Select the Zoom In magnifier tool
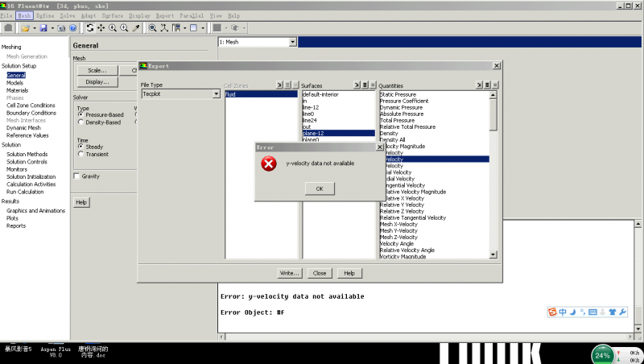The image size is (644, 364). pyautogui.click(x=113, y=28)
